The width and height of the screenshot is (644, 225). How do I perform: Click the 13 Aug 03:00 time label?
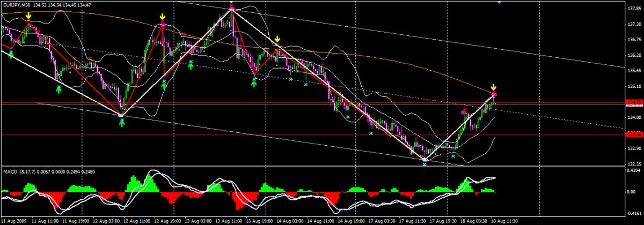pyautogui.click(x=198, y=220)
